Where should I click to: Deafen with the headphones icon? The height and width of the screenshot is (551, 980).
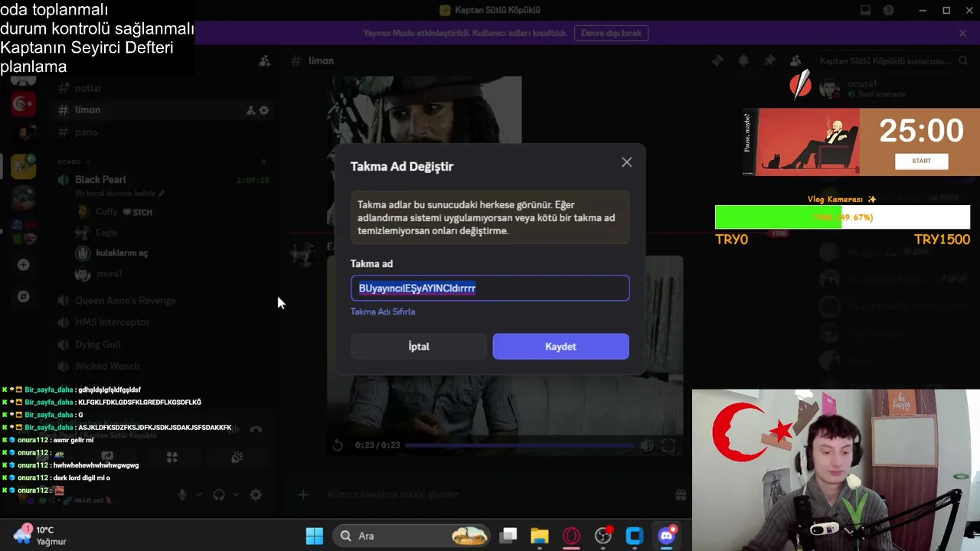(219, 495)
